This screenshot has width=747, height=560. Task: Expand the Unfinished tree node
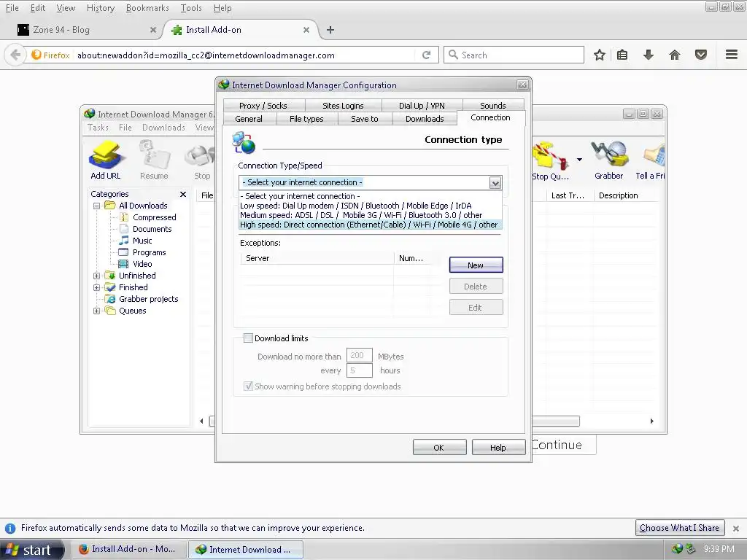[97, 276]
